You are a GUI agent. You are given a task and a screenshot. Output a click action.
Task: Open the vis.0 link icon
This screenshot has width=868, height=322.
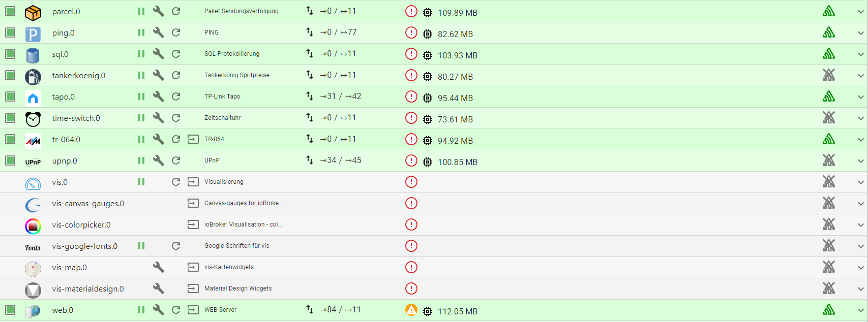pyautogui.click(x=193, y=182)
